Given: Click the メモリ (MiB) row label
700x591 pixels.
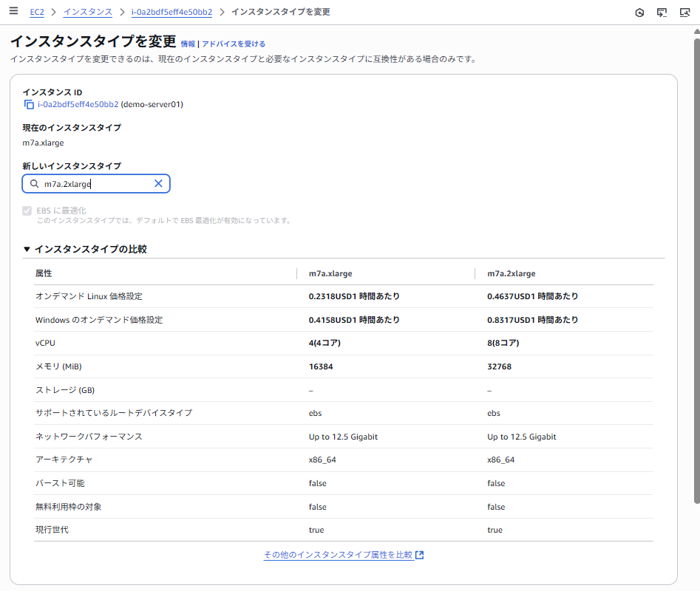Looking at the screenshot, I should [x=58, y=366].
